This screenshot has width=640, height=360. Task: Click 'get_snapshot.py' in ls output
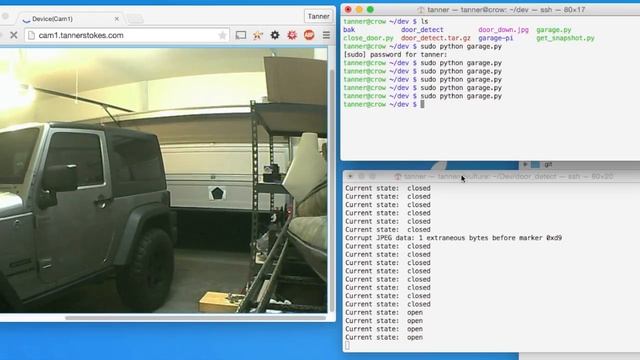pos(565,38)
